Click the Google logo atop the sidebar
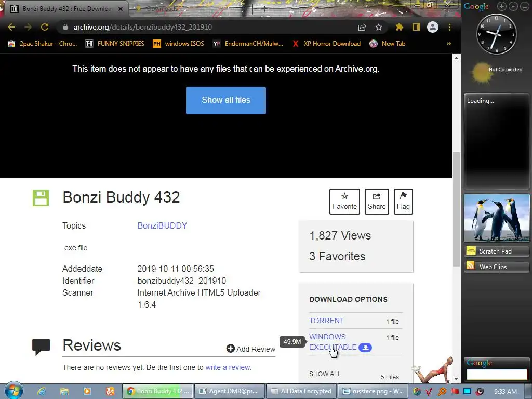The width and height of the screenshot is (532, 399). click(x=476, y=6)
